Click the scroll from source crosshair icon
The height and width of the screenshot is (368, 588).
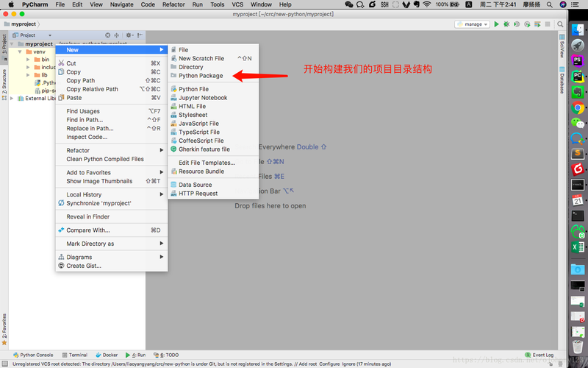108,35
